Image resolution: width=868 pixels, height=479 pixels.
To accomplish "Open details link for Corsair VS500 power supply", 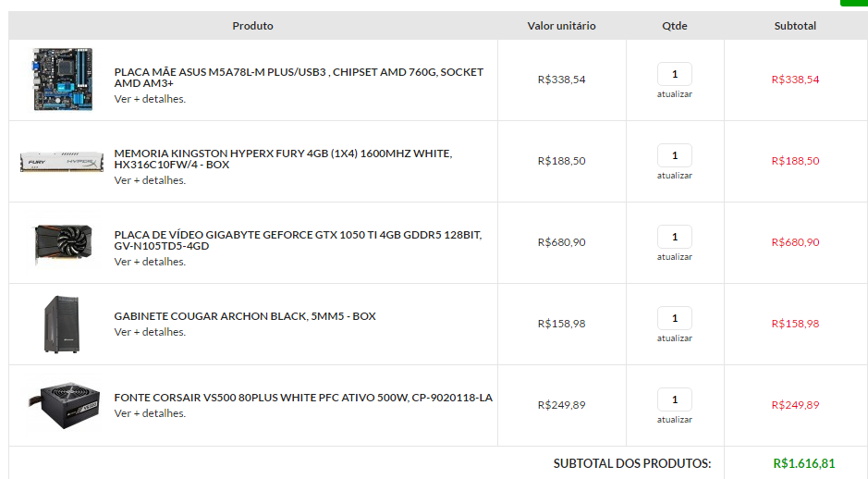I will point(150,413).
